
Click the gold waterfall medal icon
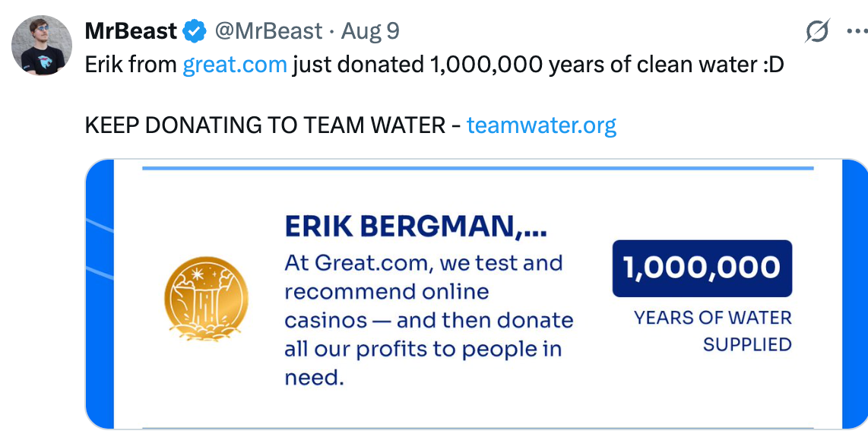207,298
